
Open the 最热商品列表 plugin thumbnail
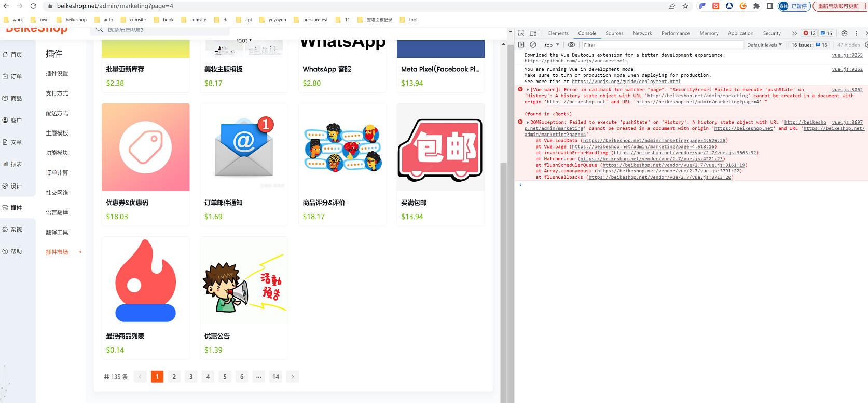(x=145, y=280)
